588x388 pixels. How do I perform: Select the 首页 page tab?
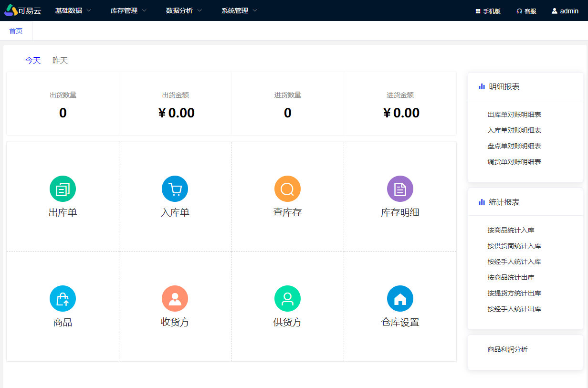click(16, 31)
